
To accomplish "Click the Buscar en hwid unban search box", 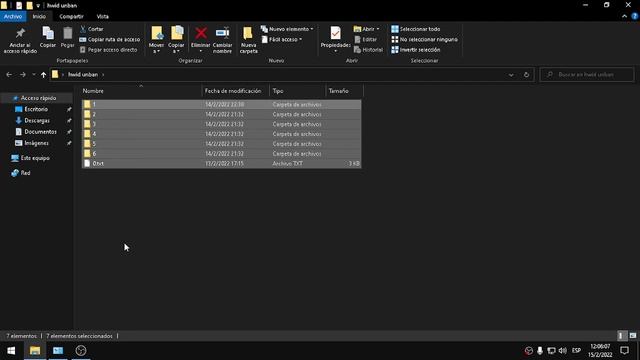I will 587,75.
